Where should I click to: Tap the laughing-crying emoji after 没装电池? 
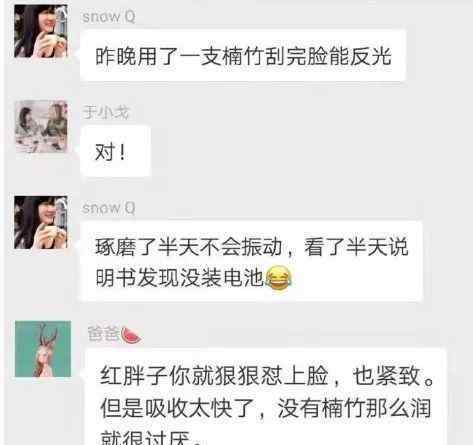coord(279,278)
